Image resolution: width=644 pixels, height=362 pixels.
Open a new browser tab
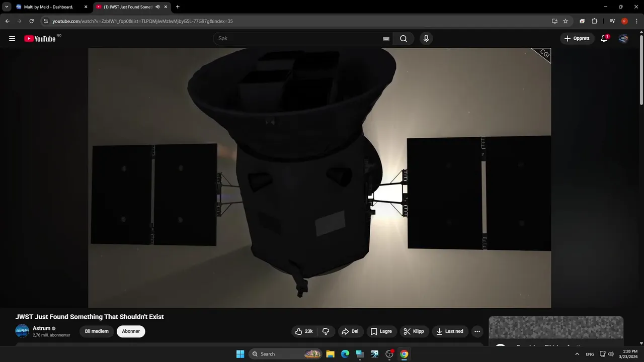[x=178, y=7]
